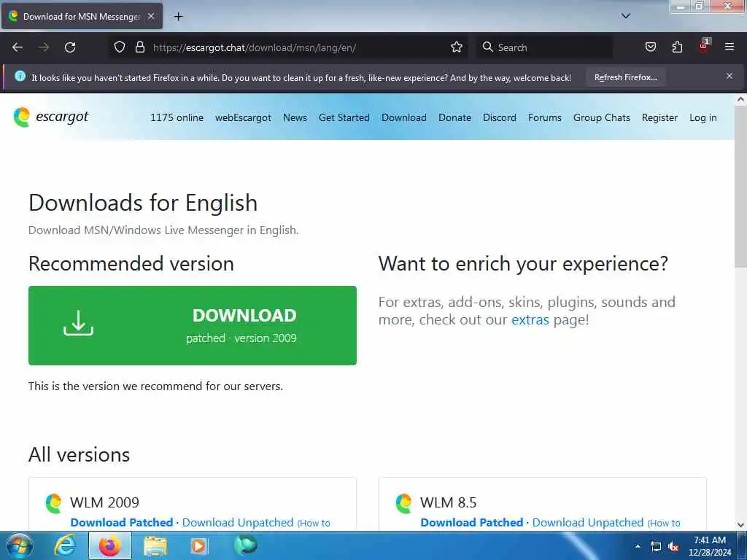Click the scrollbar down arrow
Image resolution: width=747 pixels, height=560 pixels.
click(x=741, y=525)
